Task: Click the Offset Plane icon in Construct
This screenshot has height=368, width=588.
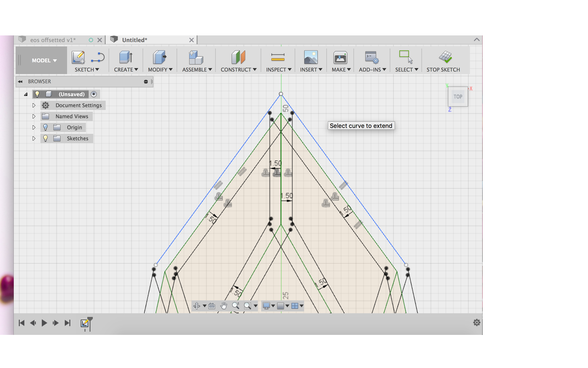Action: 238,57
